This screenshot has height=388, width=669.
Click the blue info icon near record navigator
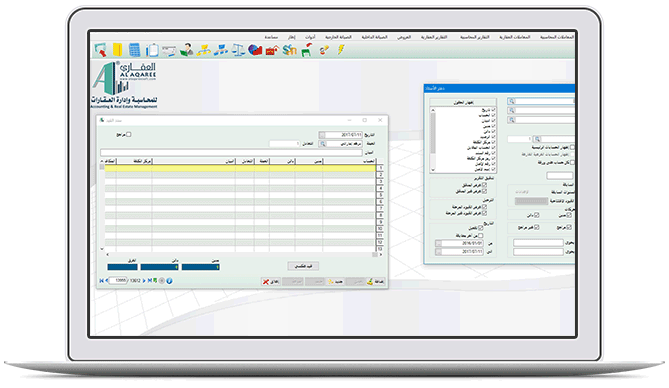tap(169, 281)
